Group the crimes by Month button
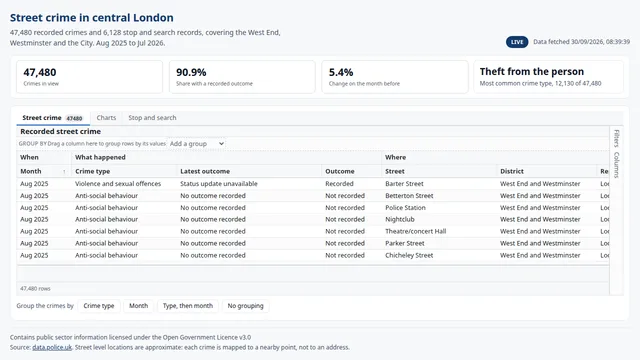 point(138,306)
